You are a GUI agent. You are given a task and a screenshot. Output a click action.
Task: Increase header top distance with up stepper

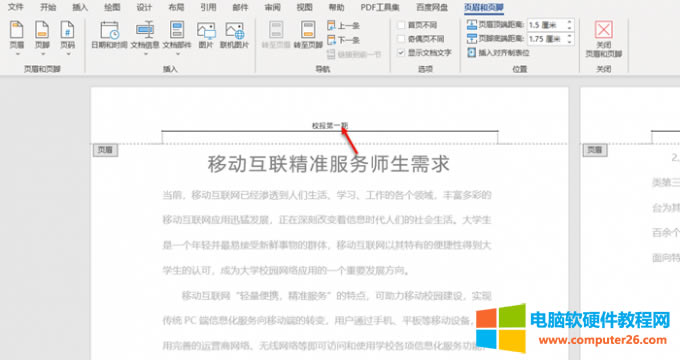tap(570, 22)
